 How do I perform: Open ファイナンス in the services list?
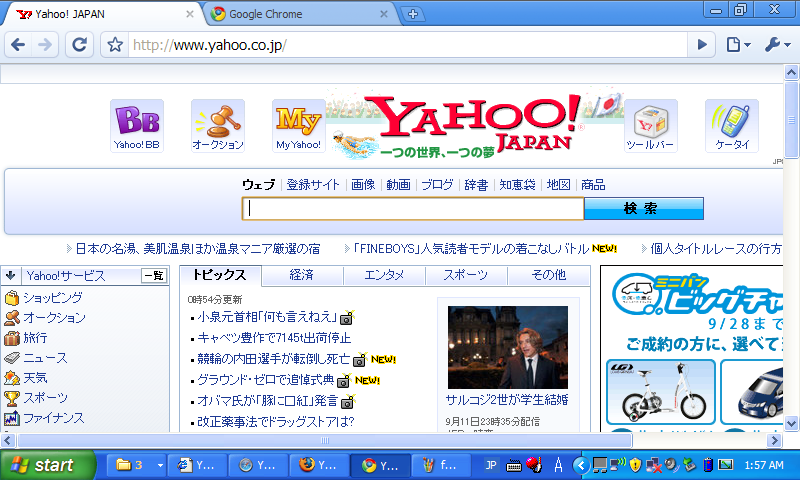click(x=54, y=418)
